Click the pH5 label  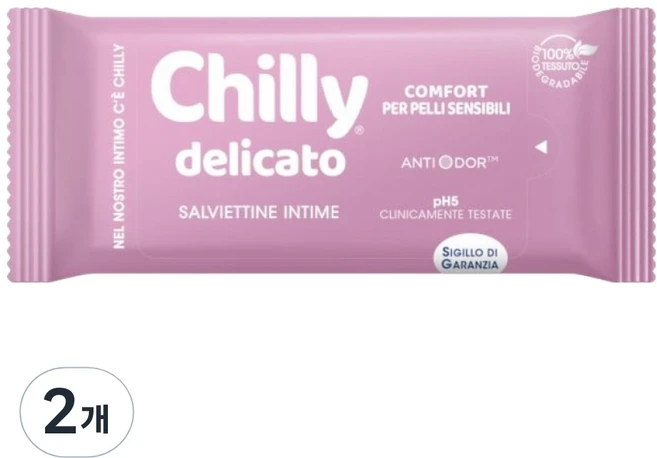445,203
